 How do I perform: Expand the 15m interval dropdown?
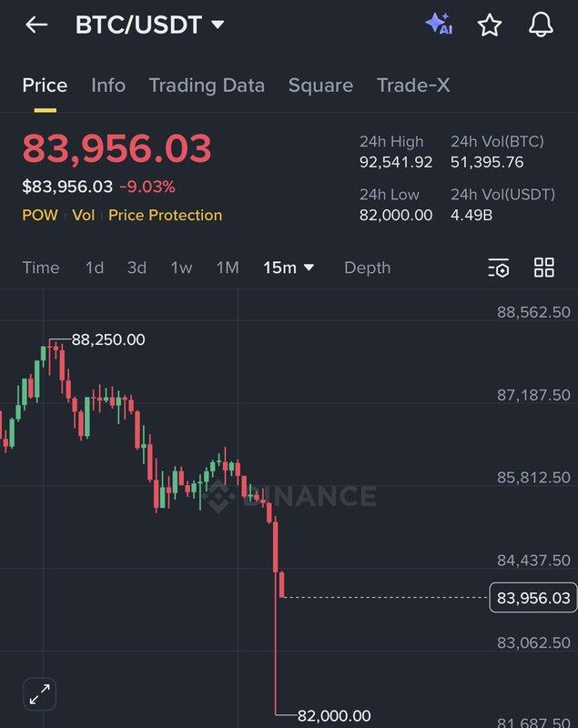coord(289,268)
